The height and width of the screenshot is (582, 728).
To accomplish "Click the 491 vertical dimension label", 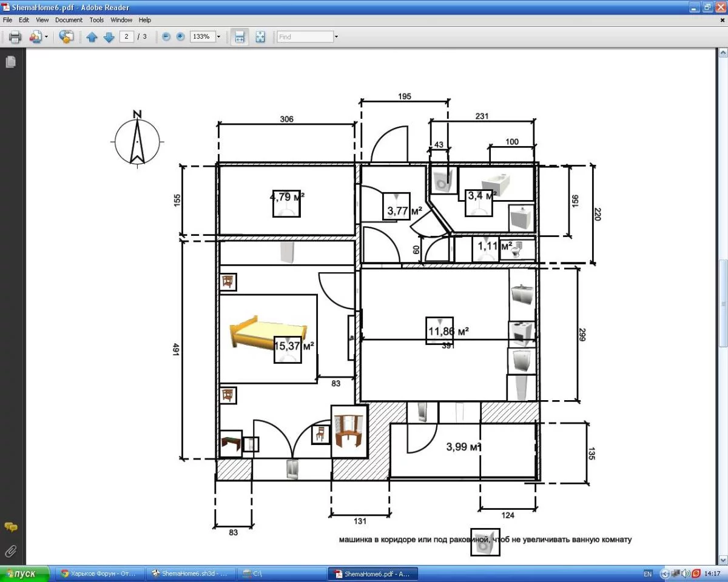I will [177, 350].
